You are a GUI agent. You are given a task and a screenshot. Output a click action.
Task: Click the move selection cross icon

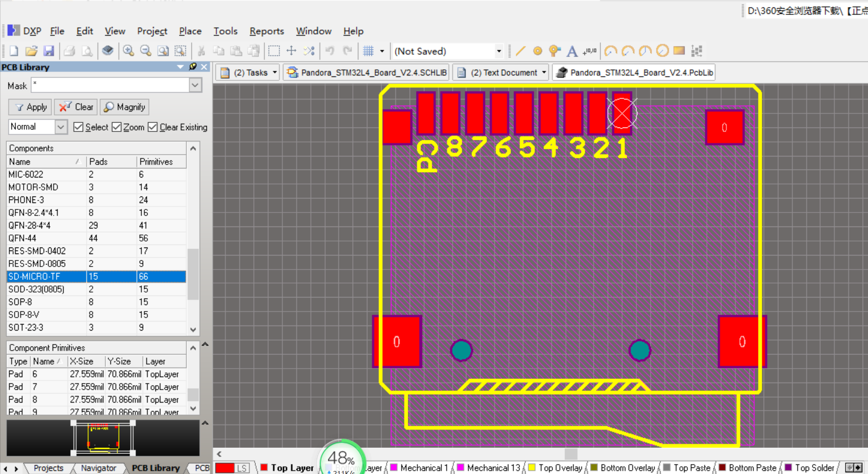click(291, 51)
